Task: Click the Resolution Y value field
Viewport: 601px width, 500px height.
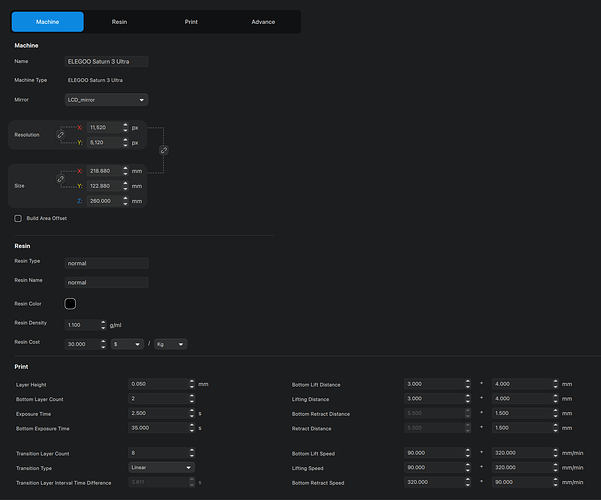Action: (104, 143)
